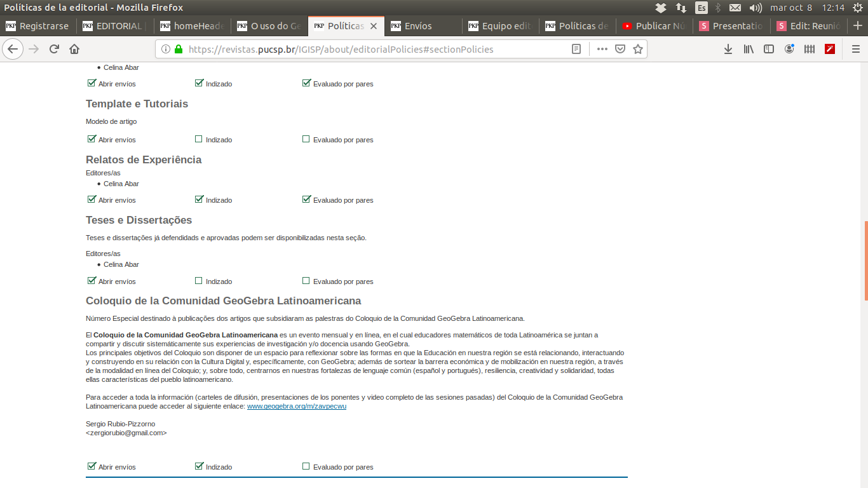Switch to the homeHeader tab
The image size is (868, 488).
pyautogui.click(x=192, y=26)
